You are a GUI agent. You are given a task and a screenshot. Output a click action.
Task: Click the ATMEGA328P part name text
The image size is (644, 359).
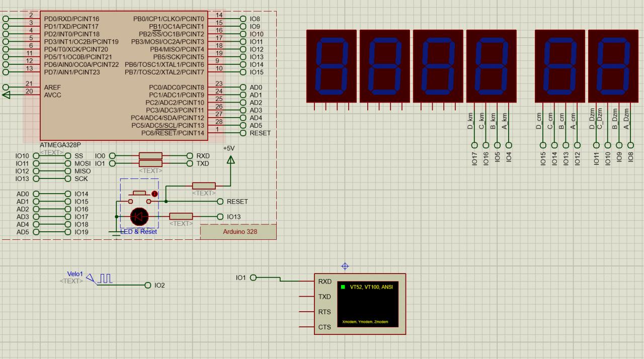point(60,145)
